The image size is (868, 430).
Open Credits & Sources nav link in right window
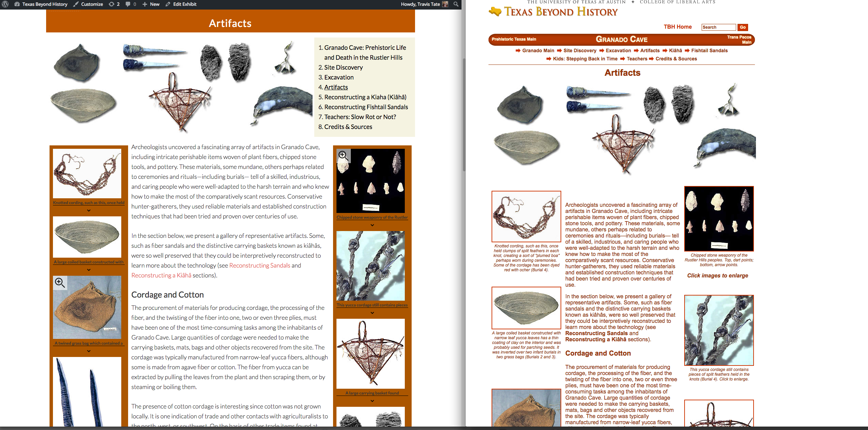(x=676, y=59)
